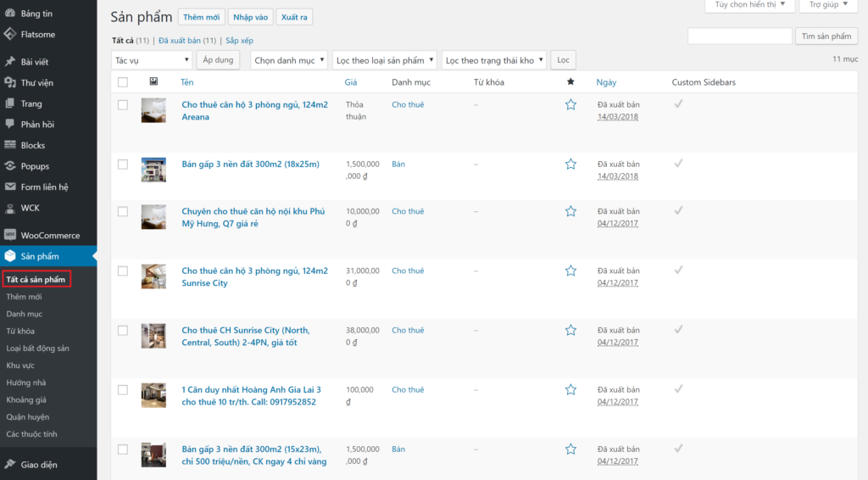Click the Form liên hệ envelope icon

[10, 187]
